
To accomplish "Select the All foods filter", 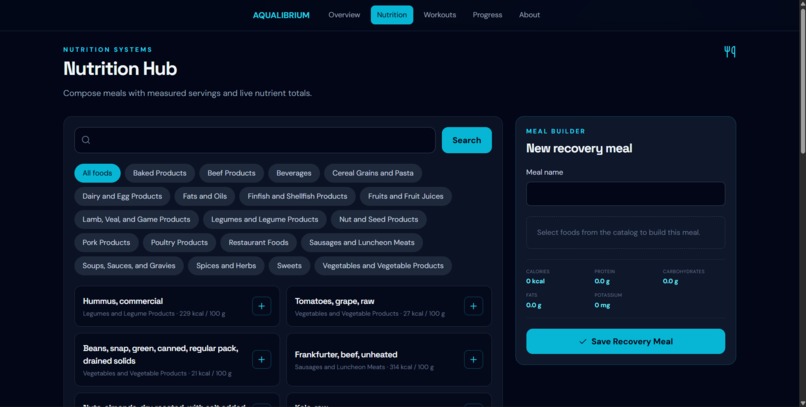I will pyautogui.click(x=97, y=173).
